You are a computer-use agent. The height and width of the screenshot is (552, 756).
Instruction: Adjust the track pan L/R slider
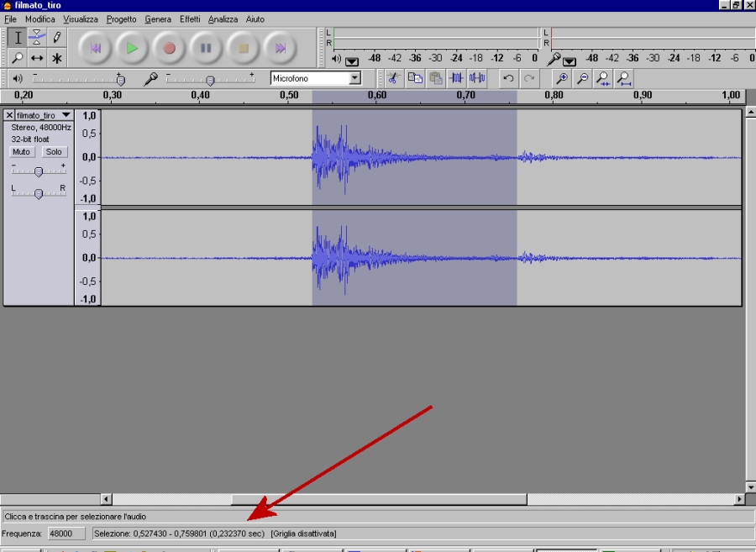(39, 193)
